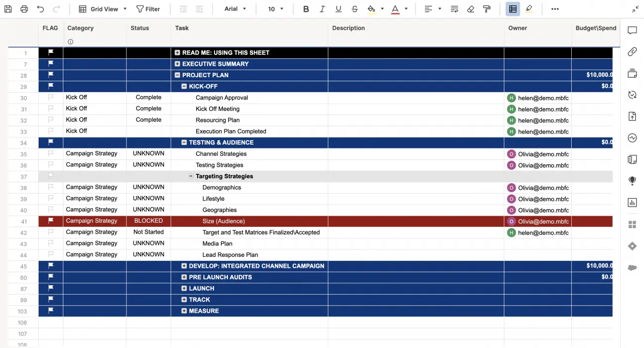Open the Conversations panel
644x348 pixels.
tap(632, 30)
